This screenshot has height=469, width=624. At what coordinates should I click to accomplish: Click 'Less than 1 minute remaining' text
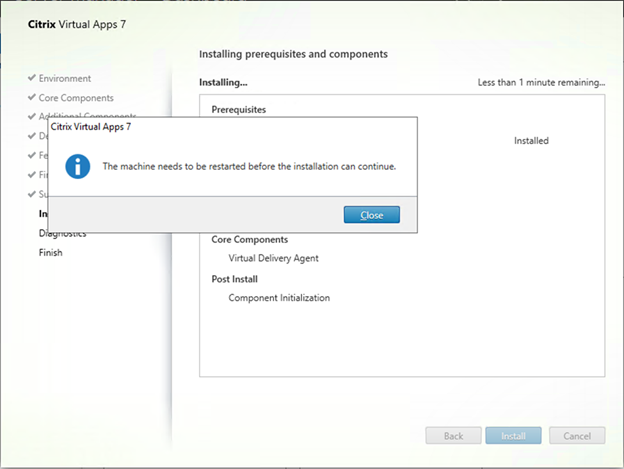tap(541, 82)
